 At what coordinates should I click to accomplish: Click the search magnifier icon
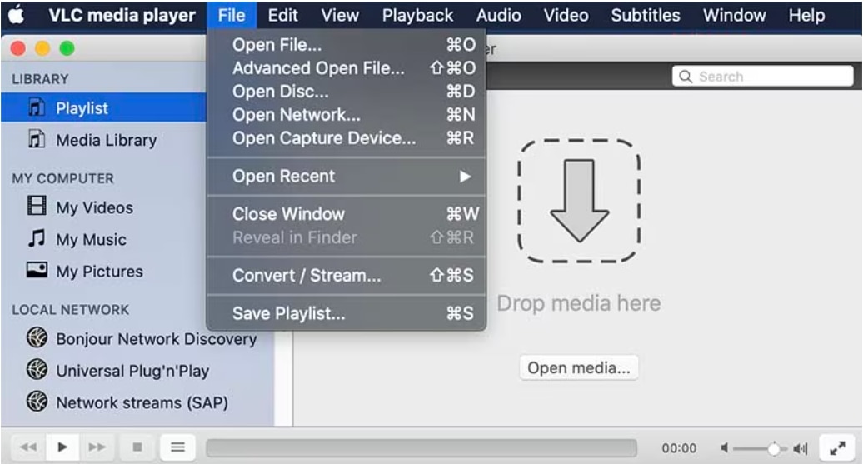686,77
